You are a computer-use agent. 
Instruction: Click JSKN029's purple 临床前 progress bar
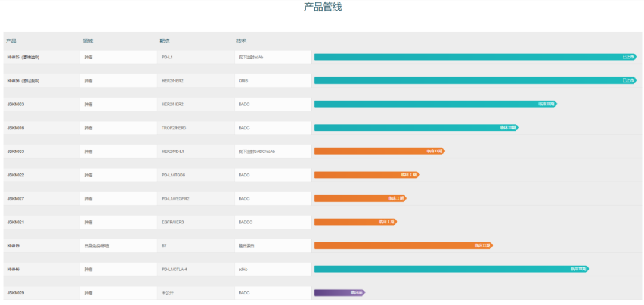click(340, 292)
